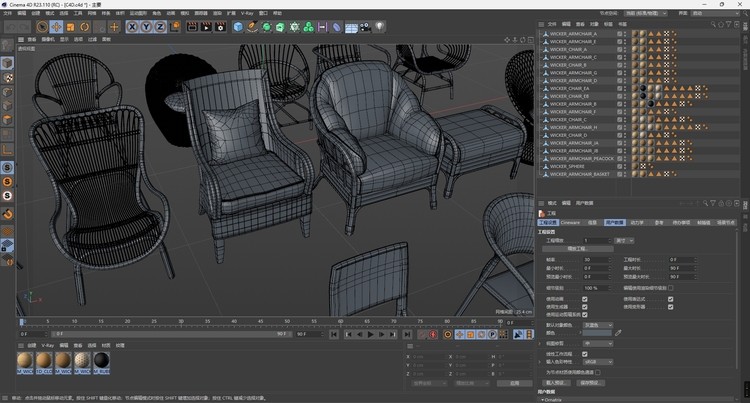
Task: Search objects with the magnifier in Object Manager
Action: point(713,24)
